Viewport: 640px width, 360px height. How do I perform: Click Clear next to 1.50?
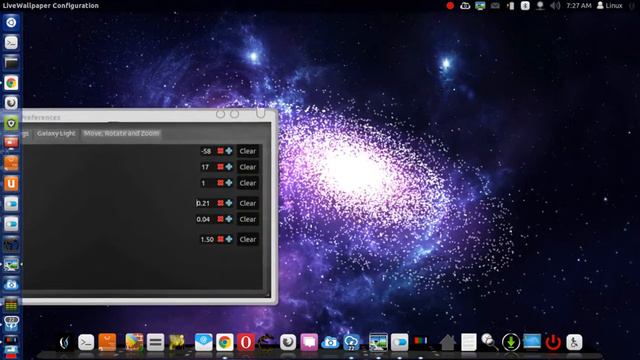tap(247, 239)
